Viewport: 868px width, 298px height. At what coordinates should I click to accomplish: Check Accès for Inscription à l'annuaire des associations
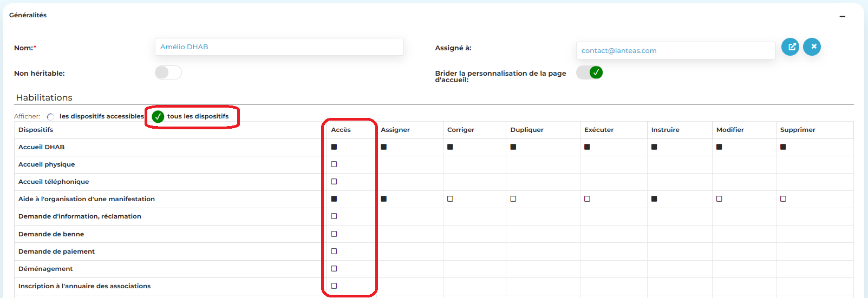click(334, 286)
